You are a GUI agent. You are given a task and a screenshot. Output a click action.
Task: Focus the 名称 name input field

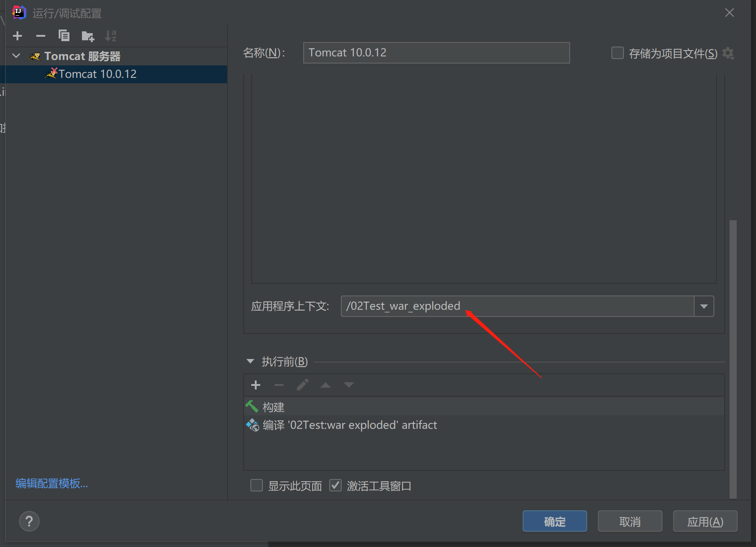click(x=436, y=53)
